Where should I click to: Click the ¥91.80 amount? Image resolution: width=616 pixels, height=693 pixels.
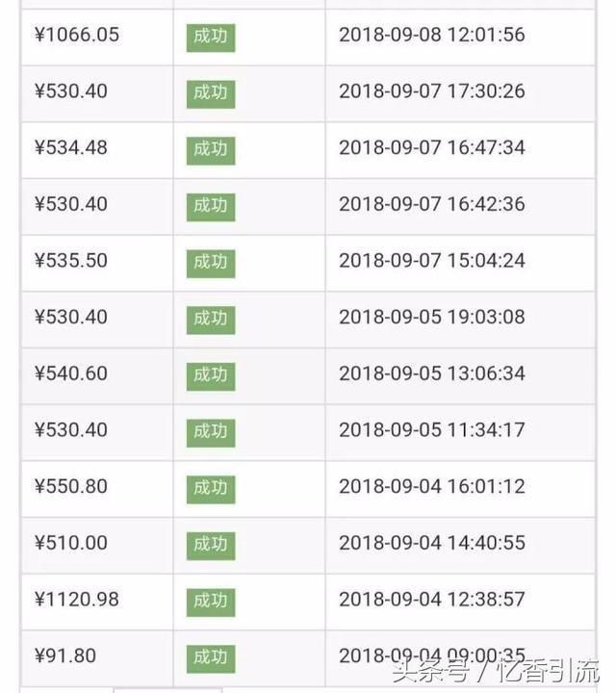pyautogui.click(x=65, y=655)
